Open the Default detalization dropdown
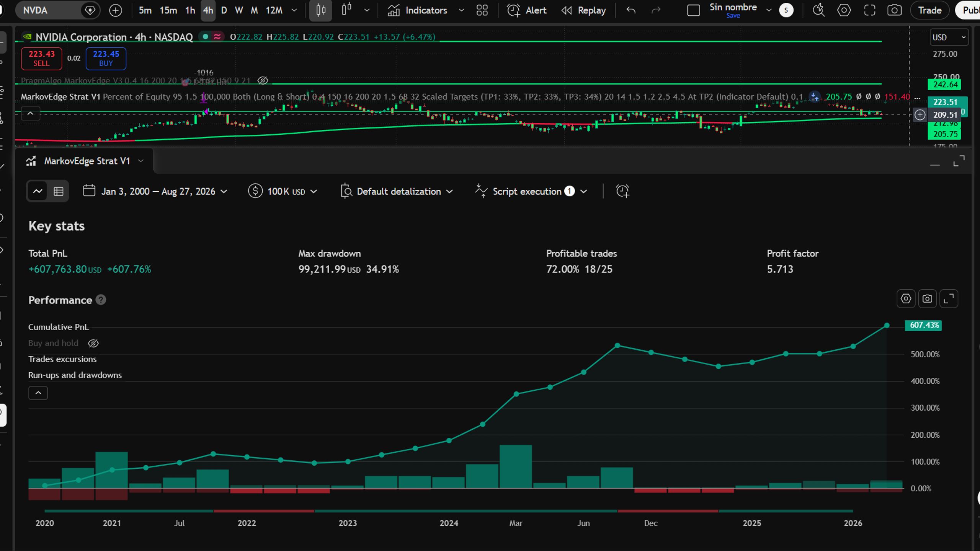Screen dimensions: 980x551 (397, 191)
